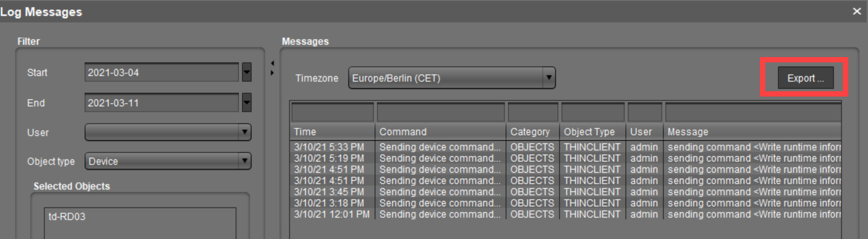Close the Log Messages dialog
Image resolution: width=868 pixels, height=239 pixels.
coord(857,11)
